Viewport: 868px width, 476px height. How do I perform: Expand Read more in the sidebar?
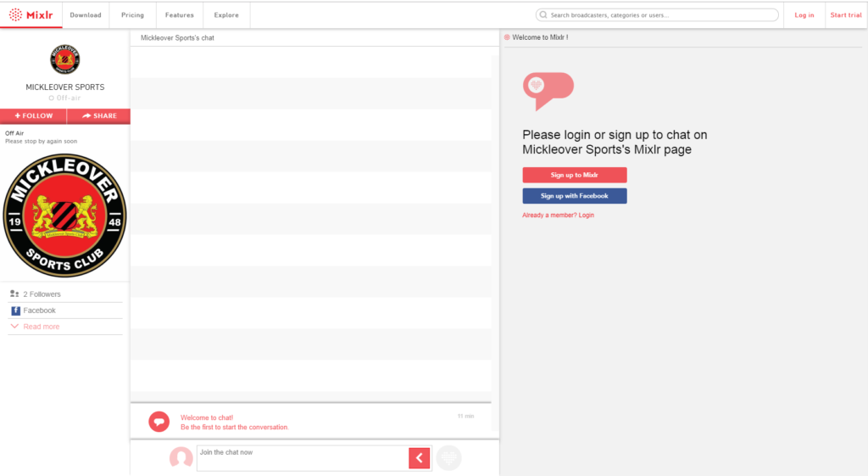pyautogui.click(x=41, y=327)
